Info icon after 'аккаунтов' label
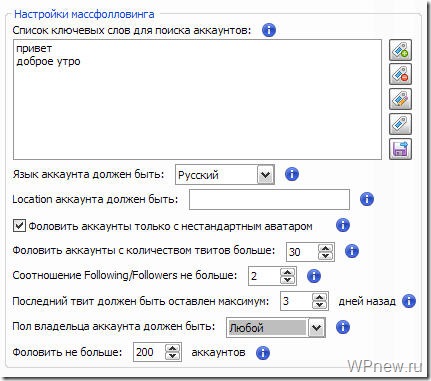The height and width of the screenshot is (381, 431). [263, 353]
